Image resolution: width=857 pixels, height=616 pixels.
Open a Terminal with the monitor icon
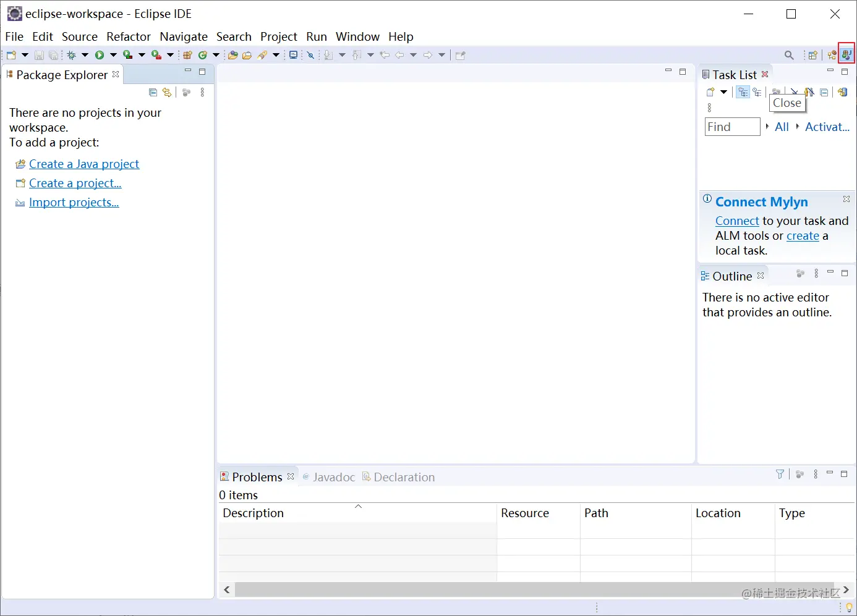(293, 55)
